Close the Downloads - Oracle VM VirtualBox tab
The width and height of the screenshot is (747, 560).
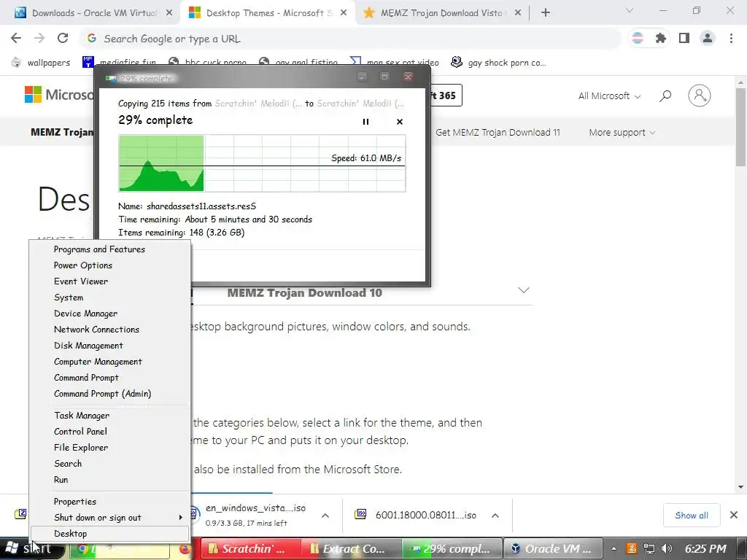click(169, 13)
